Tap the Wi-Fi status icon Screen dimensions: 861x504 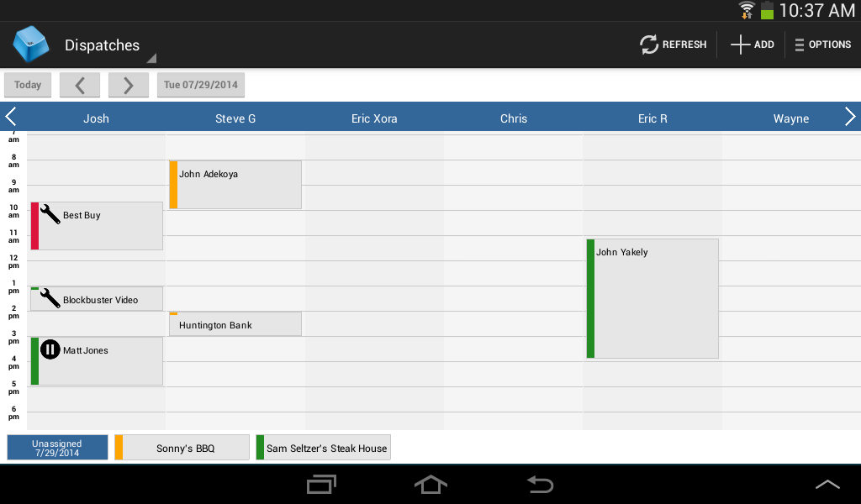pos(747,10)
